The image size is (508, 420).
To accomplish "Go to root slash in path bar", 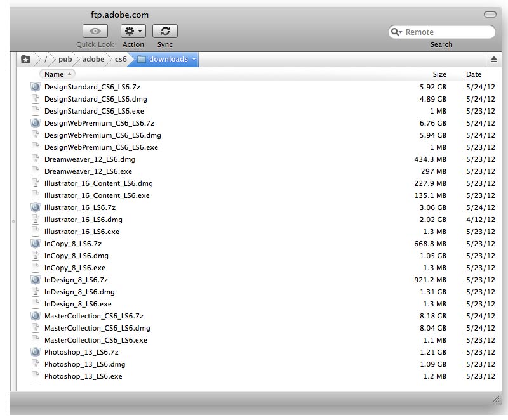I will 46,59.
